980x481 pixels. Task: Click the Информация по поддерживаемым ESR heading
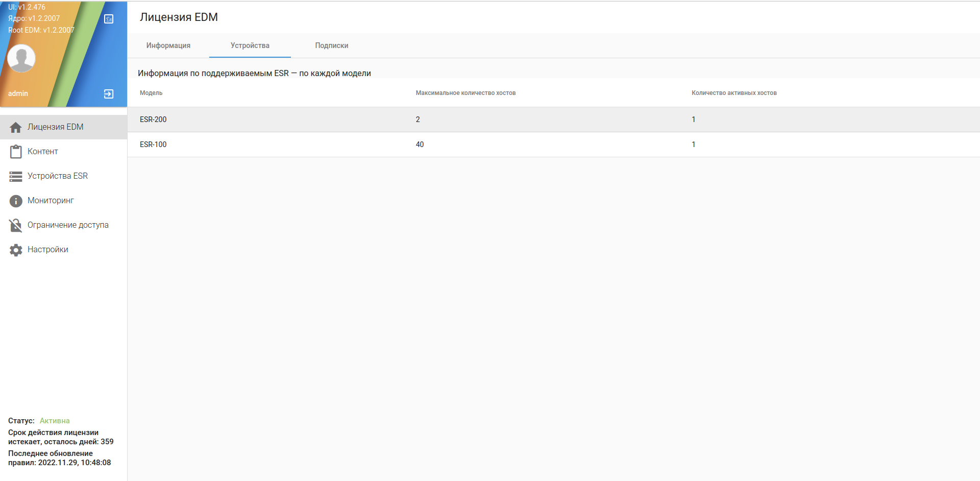(254, 73)
